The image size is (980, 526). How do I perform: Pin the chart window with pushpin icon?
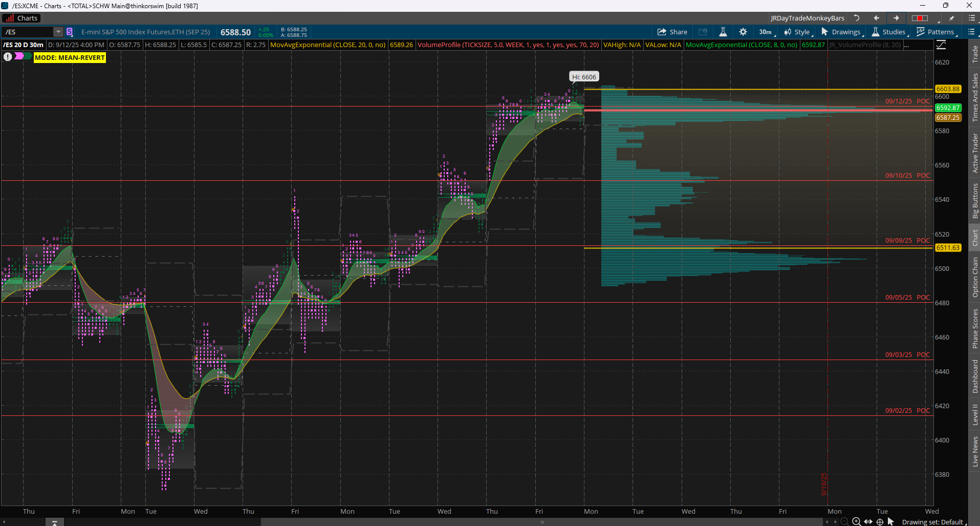[x=951, y=18]
